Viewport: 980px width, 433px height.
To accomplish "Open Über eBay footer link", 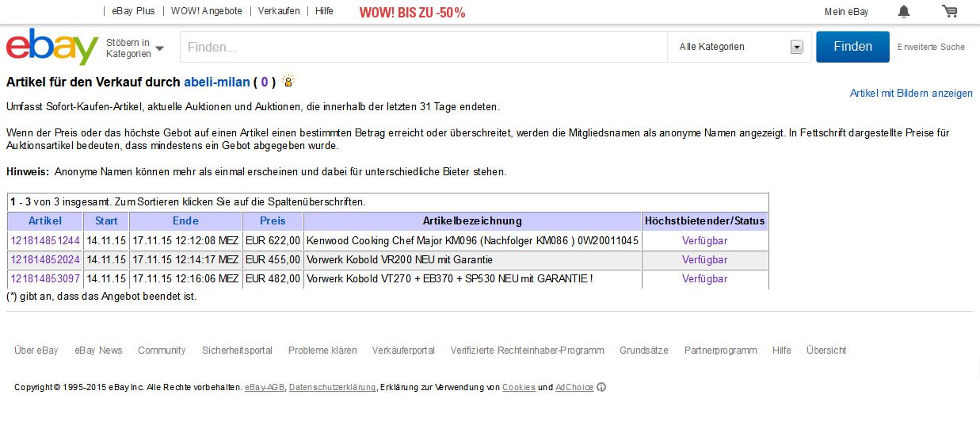I will tap(36, 350).
